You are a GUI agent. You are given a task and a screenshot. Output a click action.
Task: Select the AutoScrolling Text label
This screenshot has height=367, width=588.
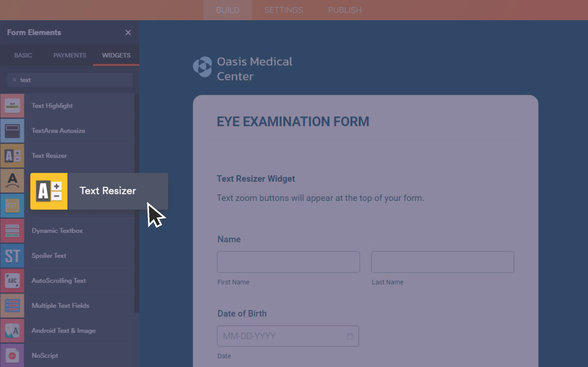(x=59, y=281)
